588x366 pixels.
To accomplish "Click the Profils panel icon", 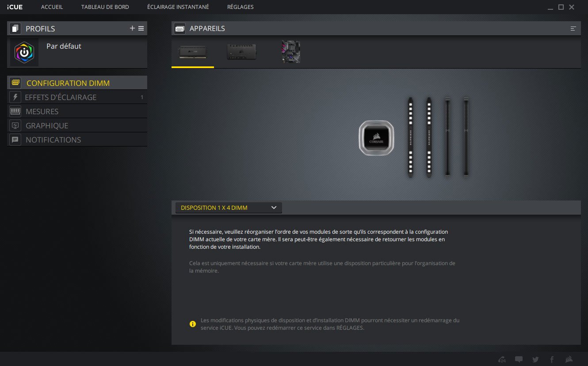I will coord(15,29).
